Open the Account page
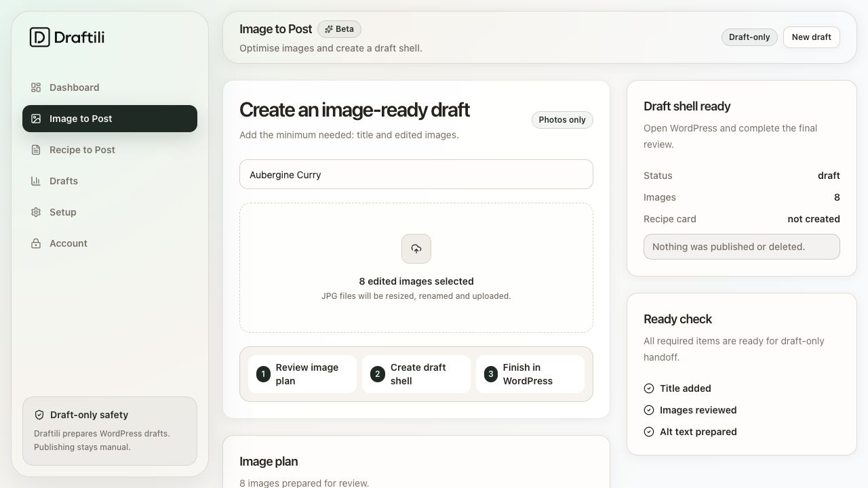The width and height of the screenshot is (868, 488). 110,243
